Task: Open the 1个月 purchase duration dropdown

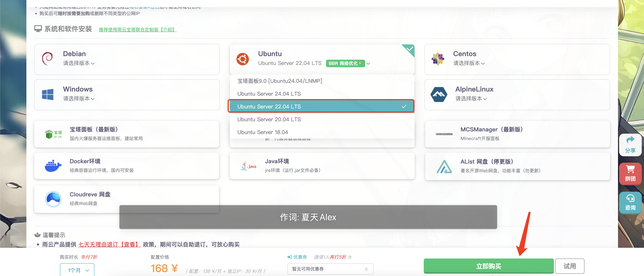Action: [x=77, y=270]
